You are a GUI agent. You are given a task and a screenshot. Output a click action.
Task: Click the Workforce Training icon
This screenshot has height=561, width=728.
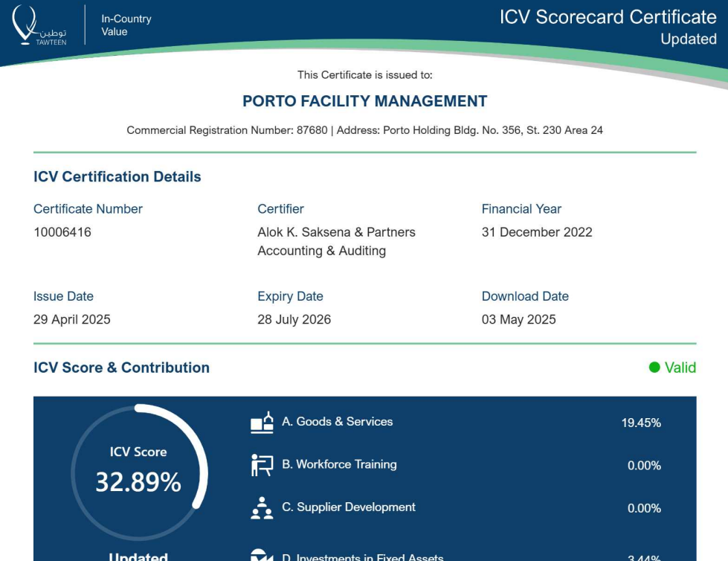tap(262, 465)
